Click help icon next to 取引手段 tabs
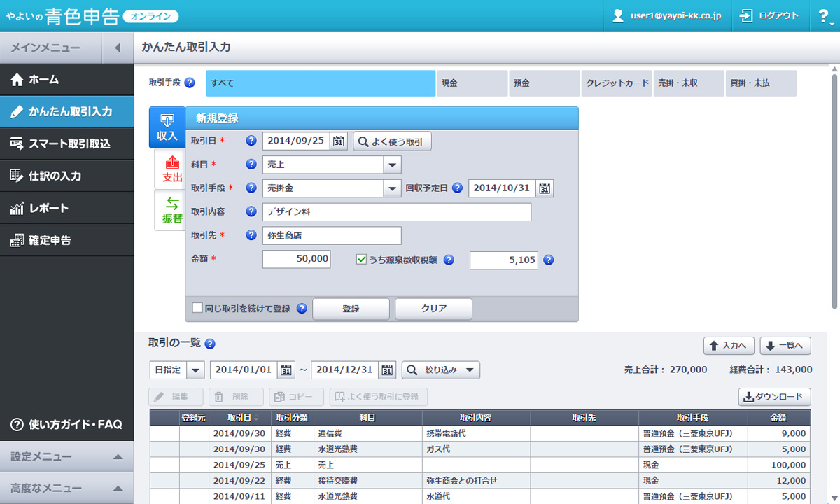The image size is (840, 504). pyautogui.click(x=190, y=83)
